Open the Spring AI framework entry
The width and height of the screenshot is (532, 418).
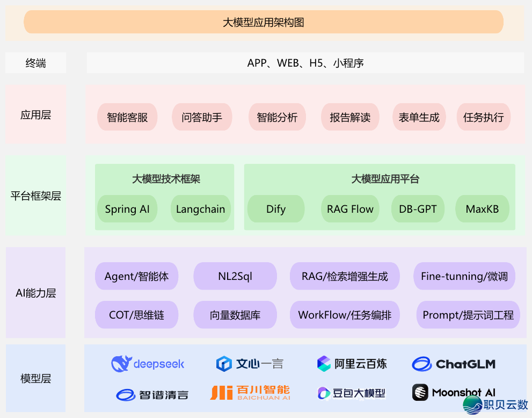pyautogui.click(x=127, y=210)
